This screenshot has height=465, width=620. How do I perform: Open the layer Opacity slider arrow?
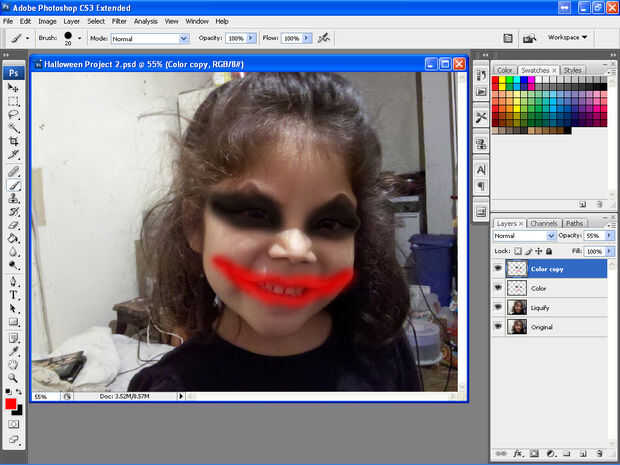pyautogui.click(x=609, y=236)
